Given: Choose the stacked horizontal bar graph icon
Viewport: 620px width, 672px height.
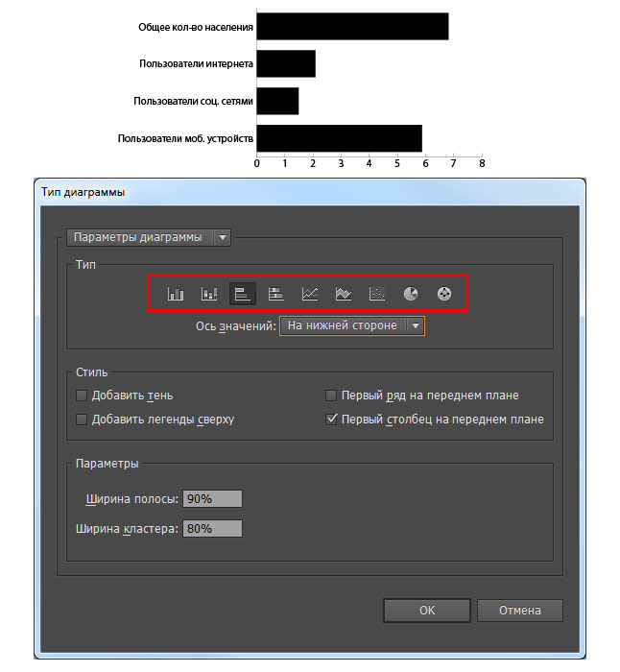Looking at the screenshot, I should point(276,295).
